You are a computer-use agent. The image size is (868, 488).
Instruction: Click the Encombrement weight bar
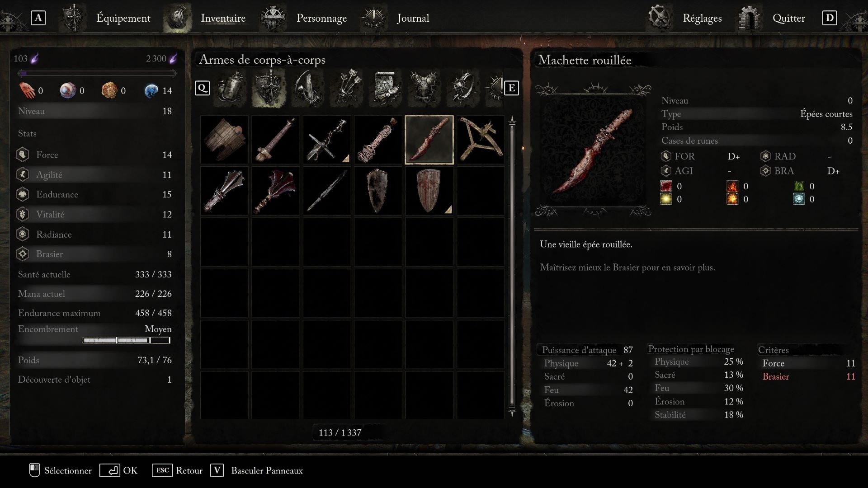tap(126, 340)
